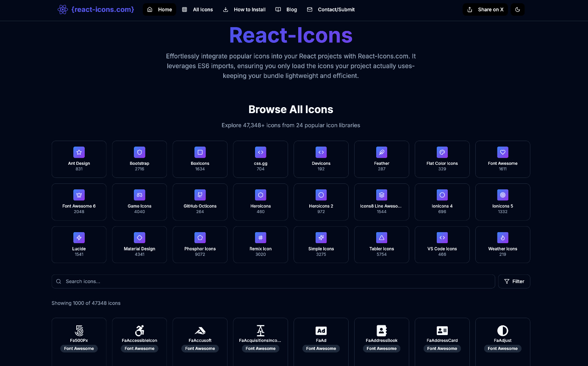Open the Ionicons 4 library

click(x=442, y=202)
